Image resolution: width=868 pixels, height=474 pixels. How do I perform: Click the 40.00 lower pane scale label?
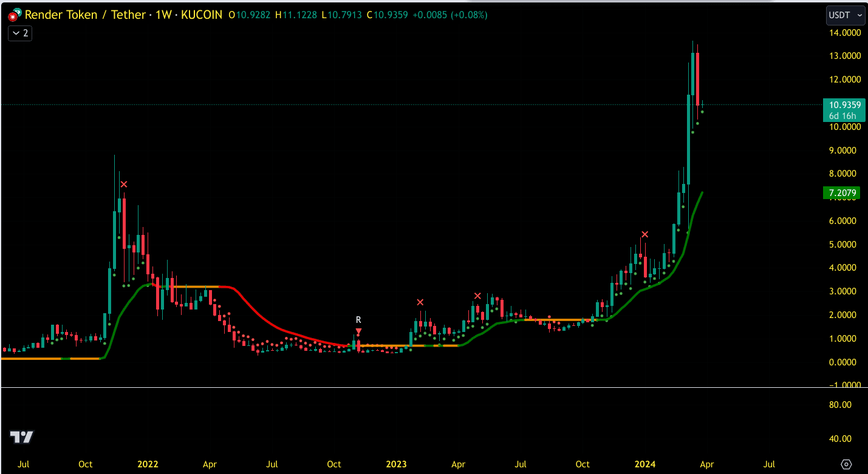(840, 439)
